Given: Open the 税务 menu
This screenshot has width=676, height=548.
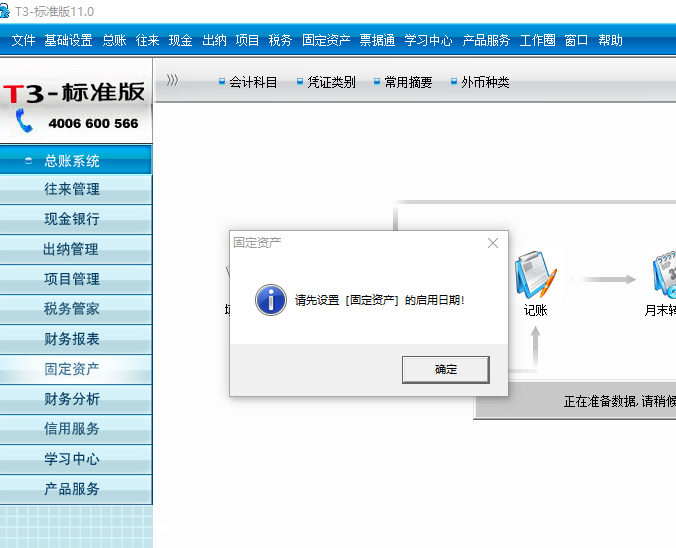Looking at the screenshot, I should 280,40.
